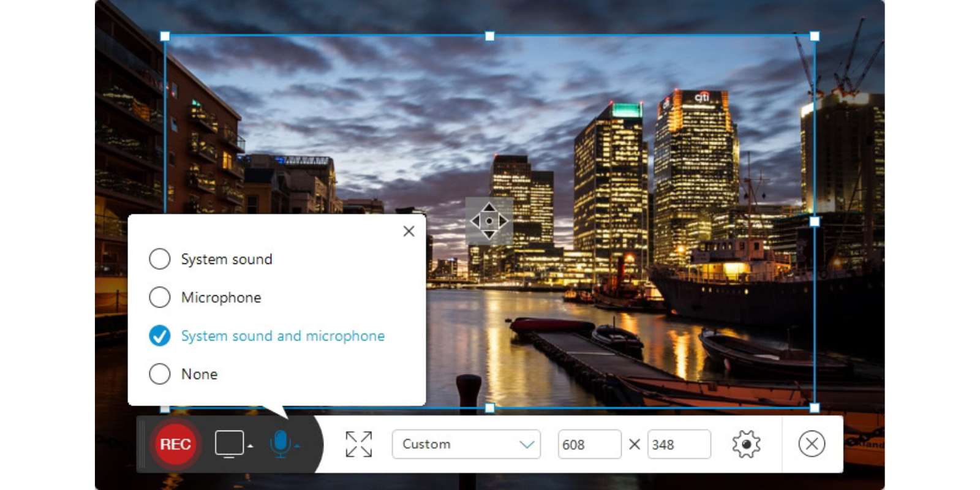Choose System sound and microphone option
Viewport: 980px width, 490px height.
160,336
